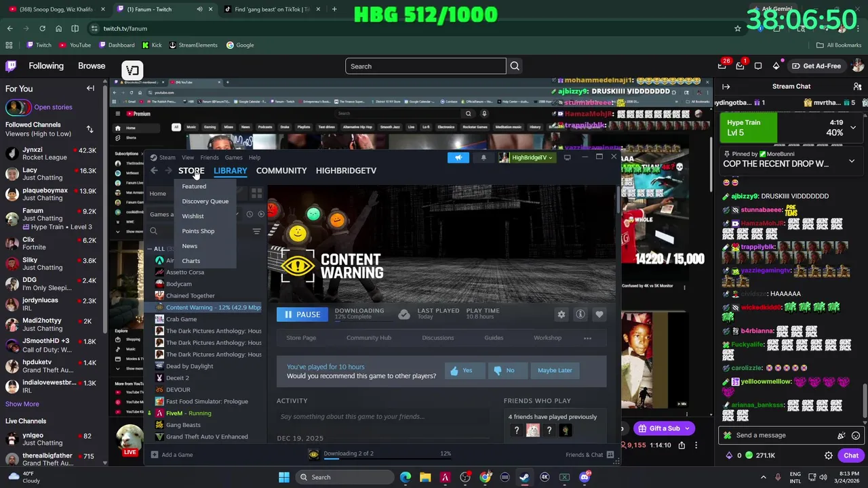The height and width of the screenshot is (488, 868).
Task: Select Featured from the Store dropdown menu
Action: [x=194, y=186]
